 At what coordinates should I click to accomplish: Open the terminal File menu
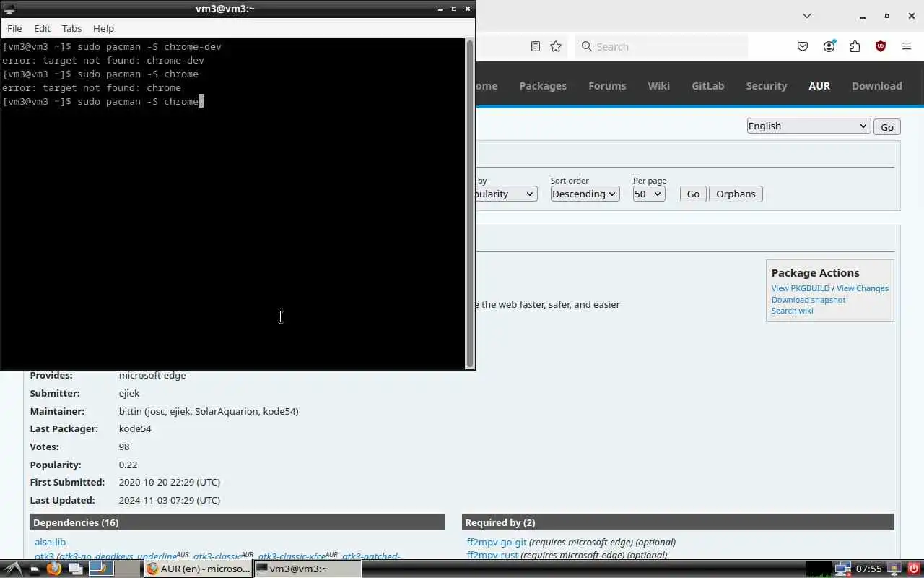[14, 28]
